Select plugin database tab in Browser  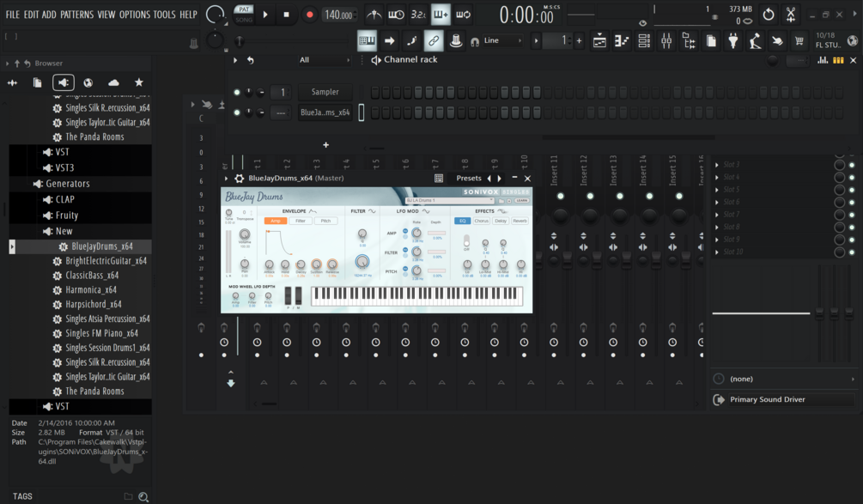pyautogui.click(x=64, y=82)
